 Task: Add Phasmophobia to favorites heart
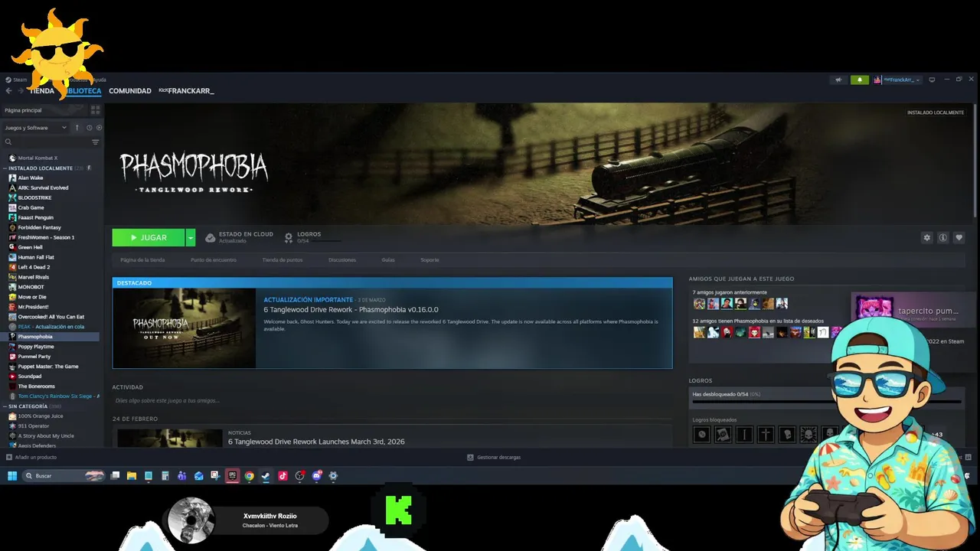[959, 237]
